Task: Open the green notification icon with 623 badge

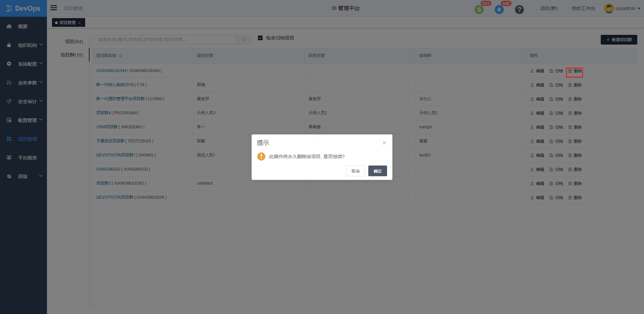Action: point(479,10)
